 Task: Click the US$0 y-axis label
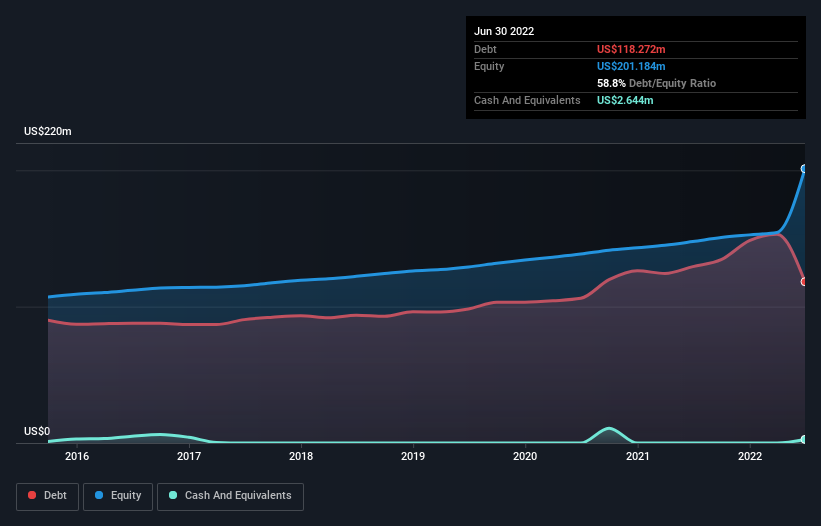(x=37, y=431)
